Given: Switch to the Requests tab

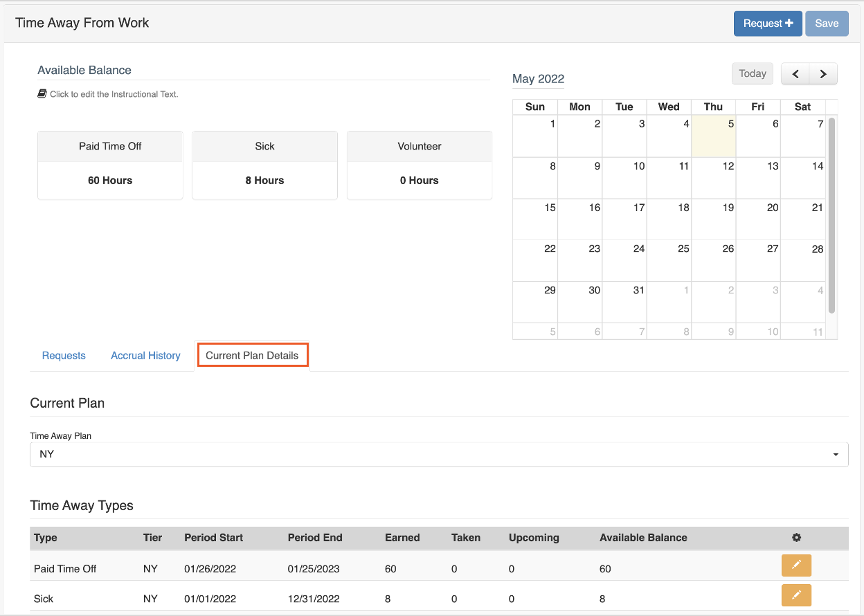Looking at the screenshot, I should [64, 356].
